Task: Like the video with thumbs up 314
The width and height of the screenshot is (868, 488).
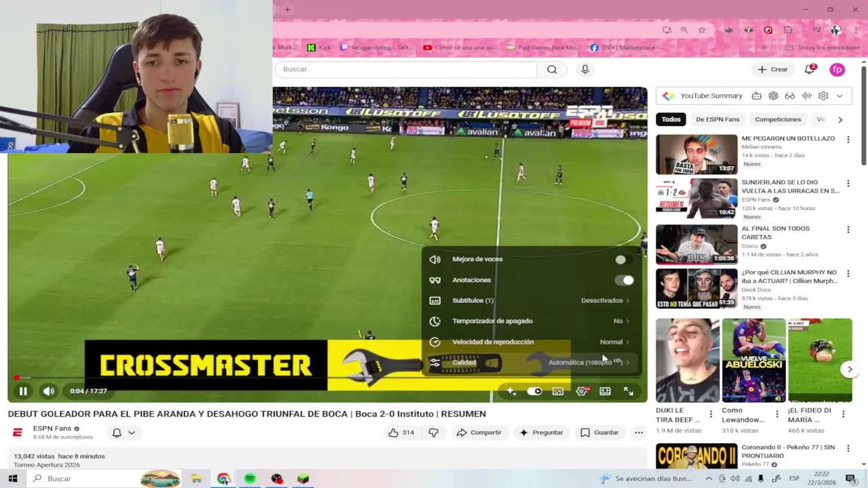Action: (401, 432)
